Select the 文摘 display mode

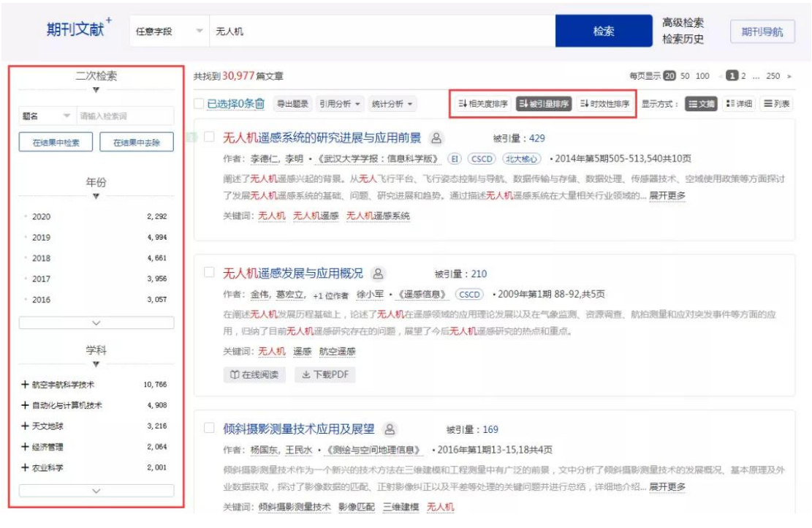pos(701,105)
